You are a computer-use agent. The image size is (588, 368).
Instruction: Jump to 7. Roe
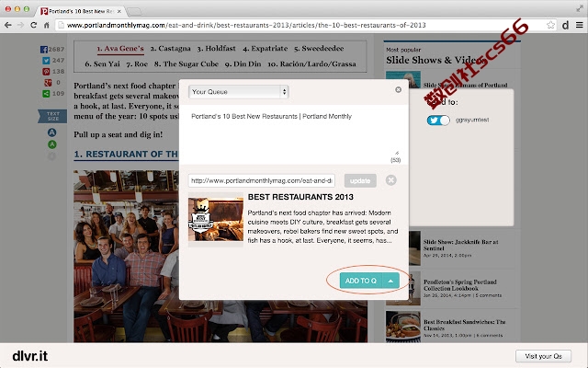[x=137, y=63]
